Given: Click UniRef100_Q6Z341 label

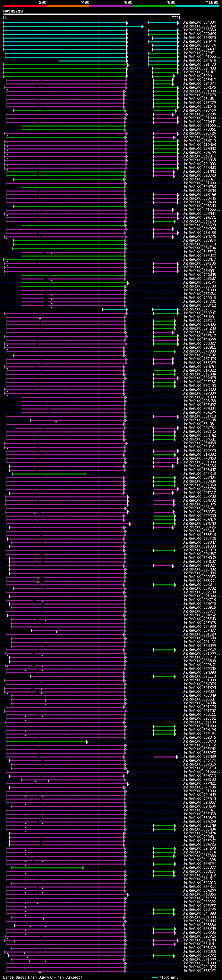Looking at the screenshot, I should pyautogui.click(x=199, y=321).
